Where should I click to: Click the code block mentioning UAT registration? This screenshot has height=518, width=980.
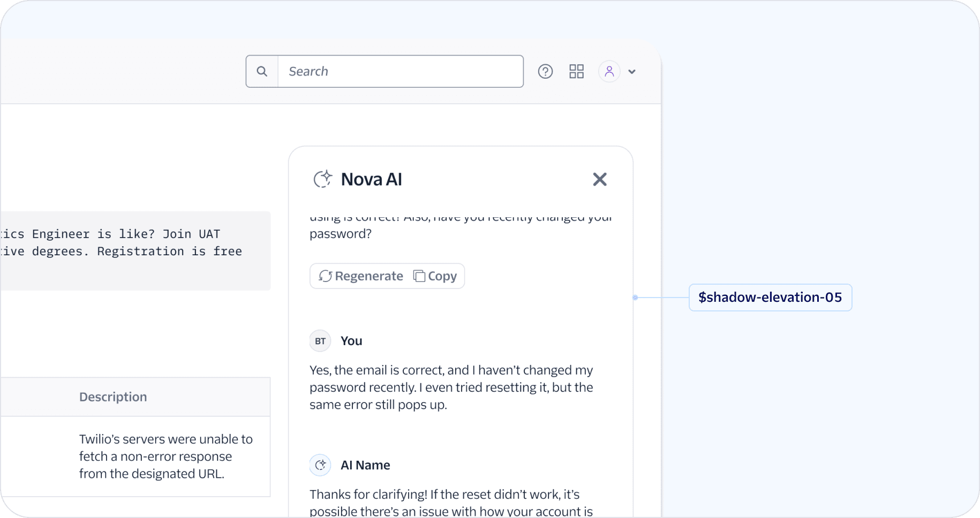pos(134,250)
